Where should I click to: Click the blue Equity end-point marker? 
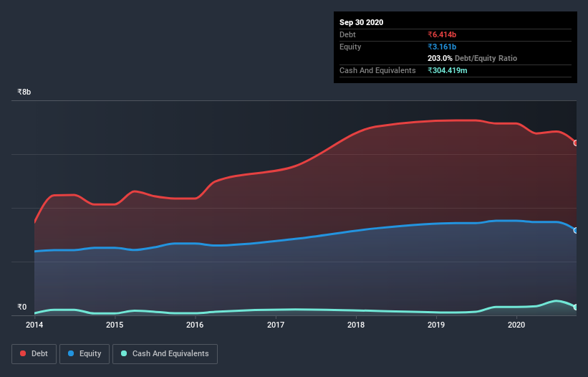point(576,230)
